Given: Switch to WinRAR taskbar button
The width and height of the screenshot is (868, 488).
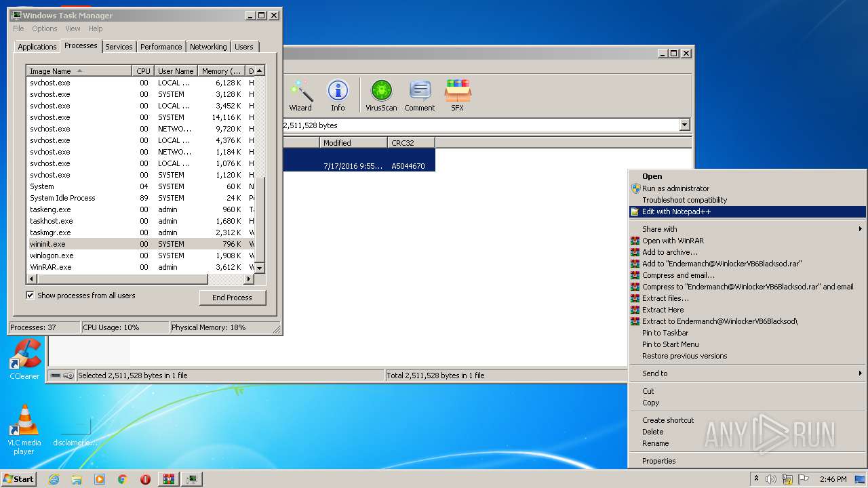Looking at the screenshot, I should pos(169,479).
